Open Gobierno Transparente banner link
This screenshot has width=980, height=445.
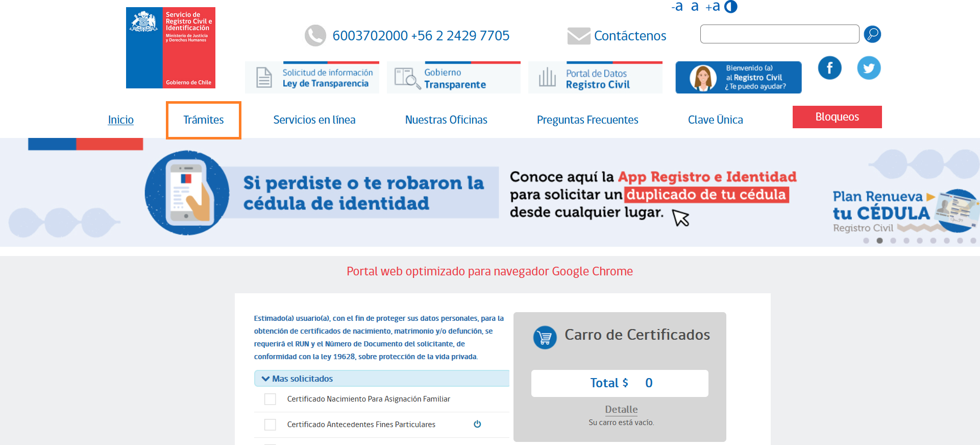click(x=453, y=78)
